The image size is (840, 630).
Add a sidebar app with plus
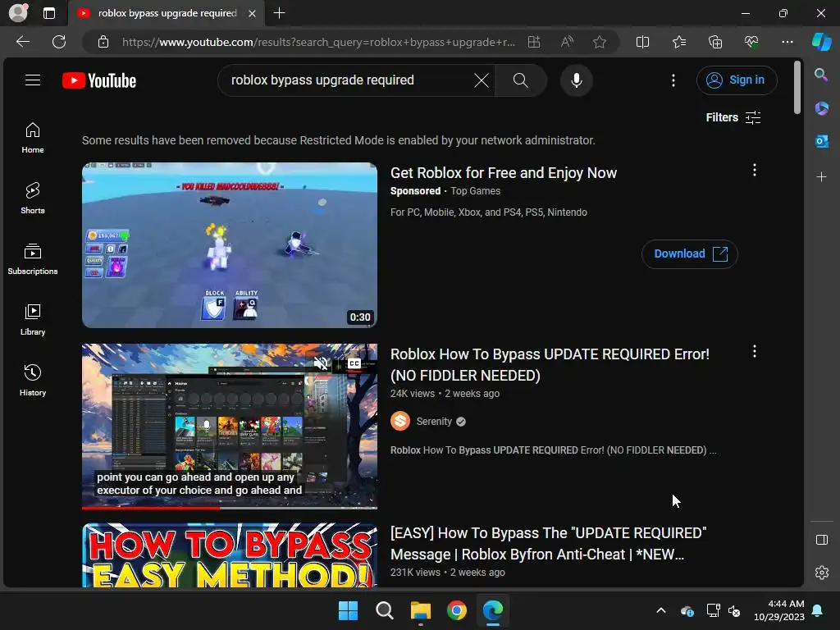point(821,177)
